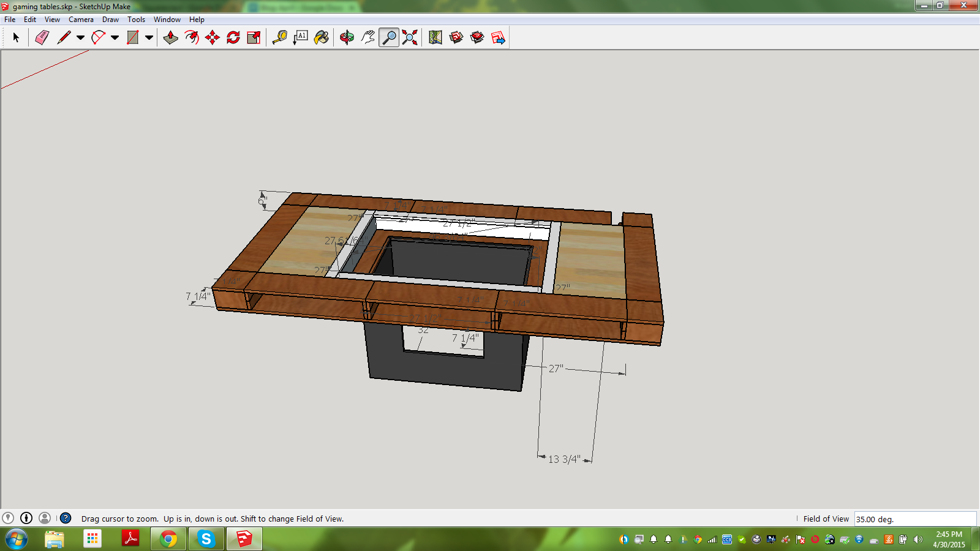
Task: Activate the Orbit tool
Action: click(347, 38)
